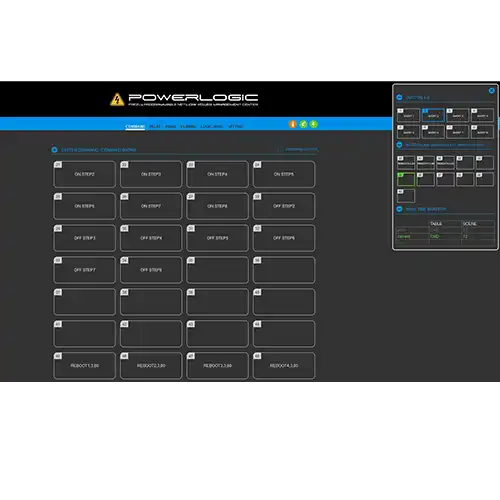Click the PowerLogic lightning logo

coord(117,99)
